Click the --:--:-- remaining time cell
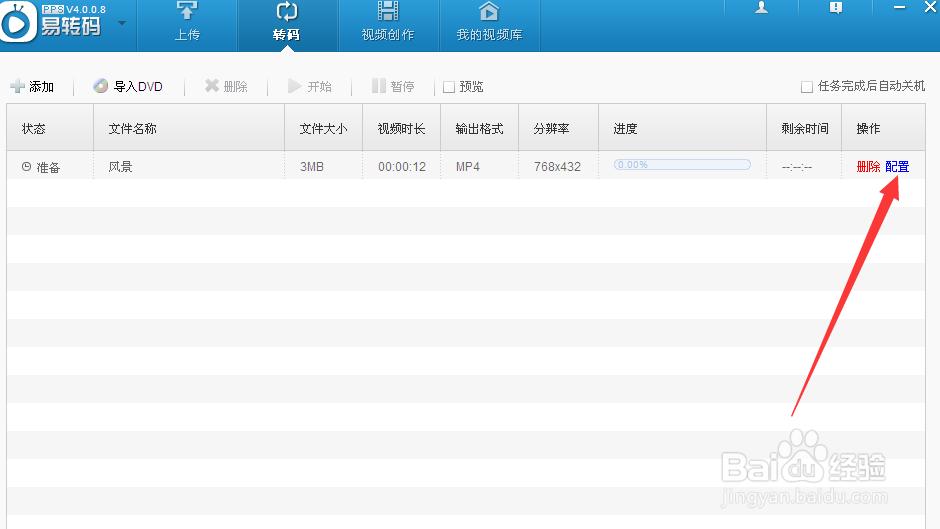The height and width of the screenshot is (529, 940). 797,167
